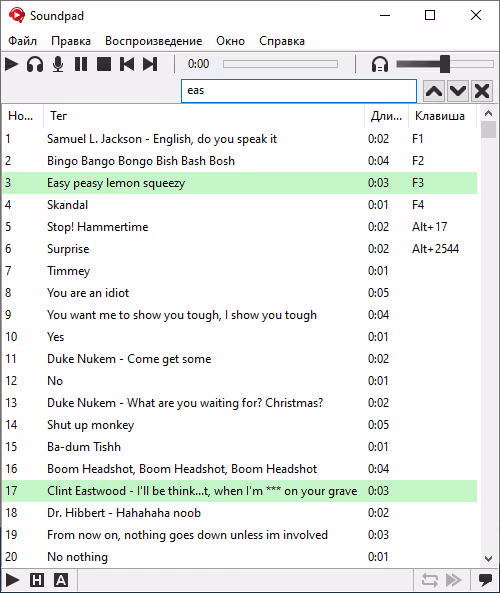
Task: Pause playback in the top toolbar
Action: pyautogui.click(x=81, y=64)
